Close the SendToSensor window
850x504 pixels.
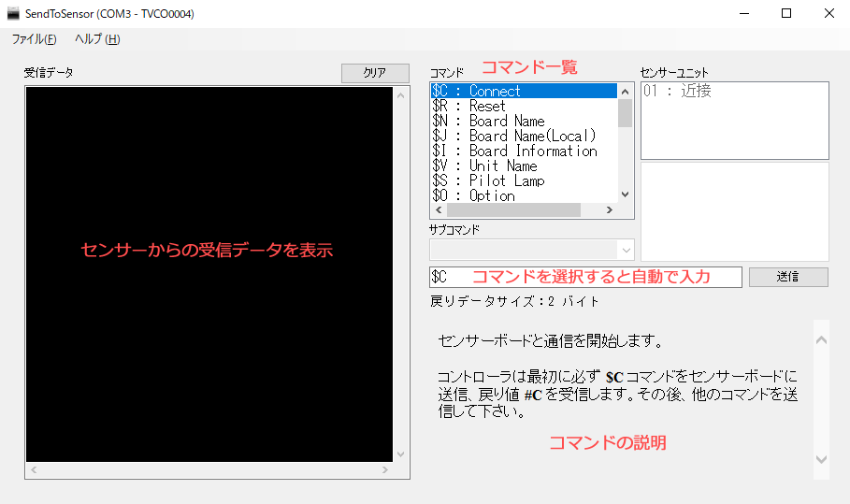(828, 13)
